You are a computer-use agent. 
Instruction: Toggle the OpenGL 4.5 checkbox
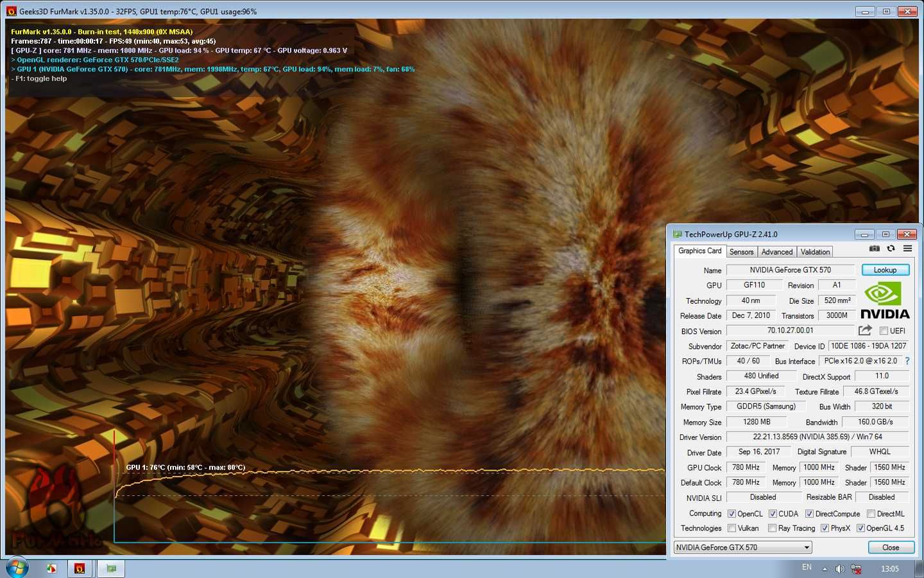click(860, 529)
